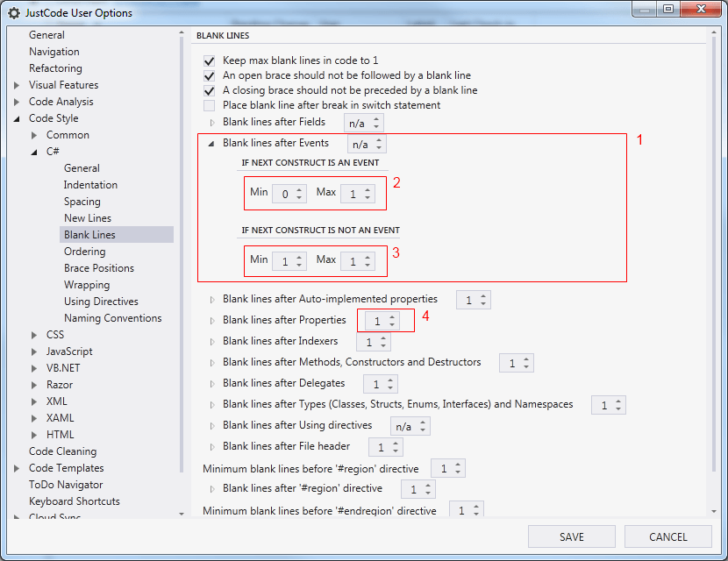Toggle 'Keep max blank lines in code' checkbox

pyautogui.click(x=209, y=60)
